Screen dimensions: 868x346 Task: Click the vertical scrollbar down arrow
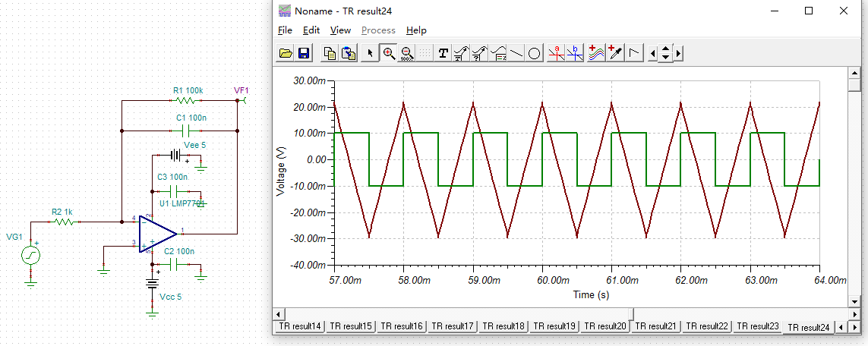click(x=855, y=301)
